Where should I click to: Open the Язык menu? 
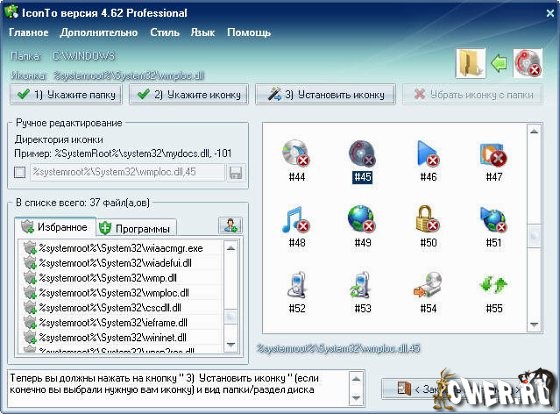202,33
